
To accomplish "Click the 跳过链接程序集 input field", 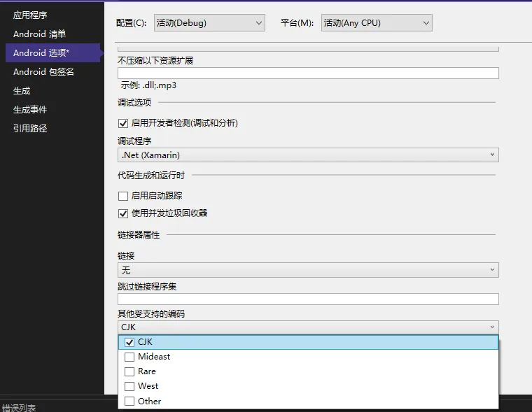I will pos(308,299).
